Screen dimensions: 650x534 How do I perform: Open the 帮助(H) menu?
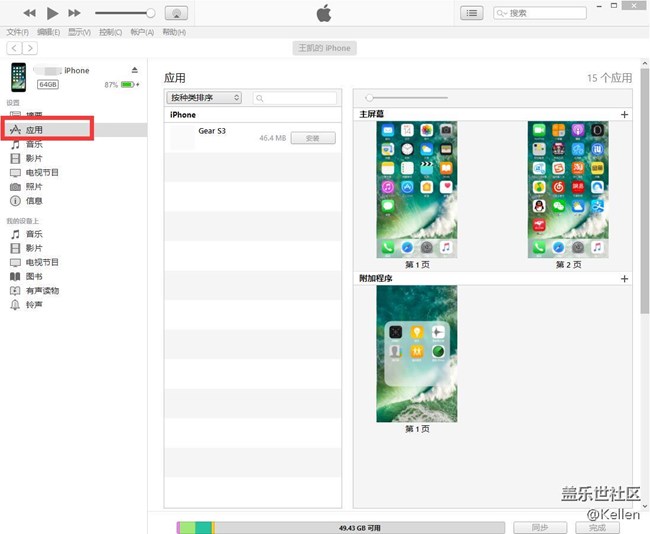tap(174, 32)
